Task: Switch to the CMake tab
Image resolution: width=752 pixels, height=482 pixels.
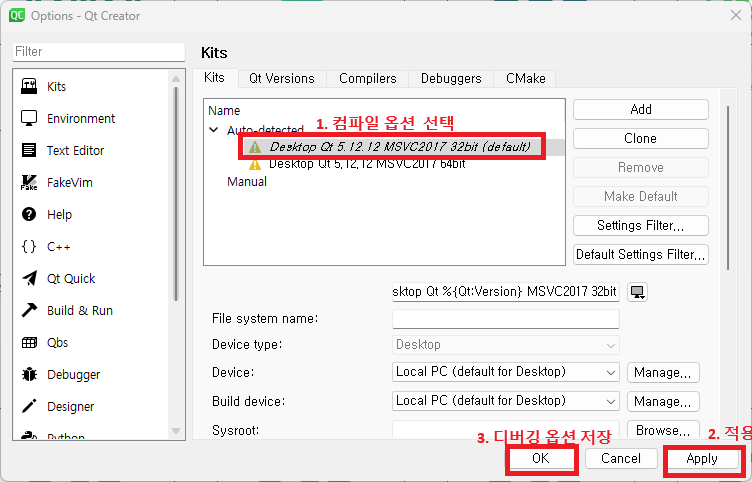Action: [x=526, y=79]
